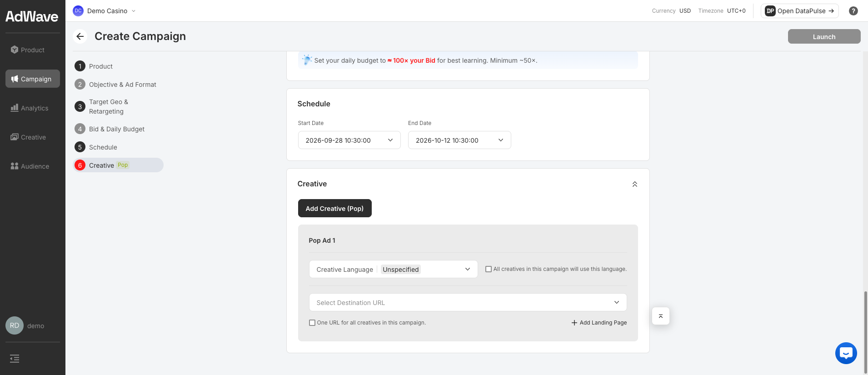Click the lightbulb budget tip icon
Viewport: 868px width, 375px height.
click(x=307, y=60)
